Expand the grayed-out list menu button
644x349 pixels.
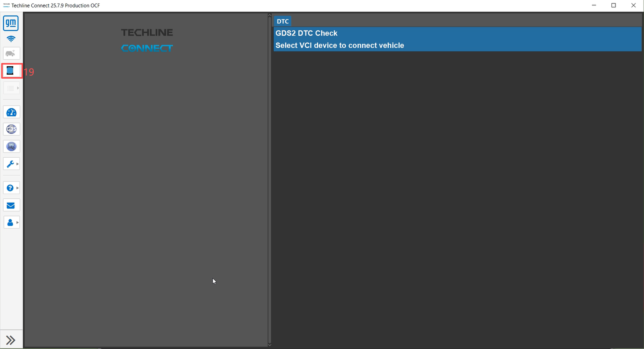[x=11, y=88]
